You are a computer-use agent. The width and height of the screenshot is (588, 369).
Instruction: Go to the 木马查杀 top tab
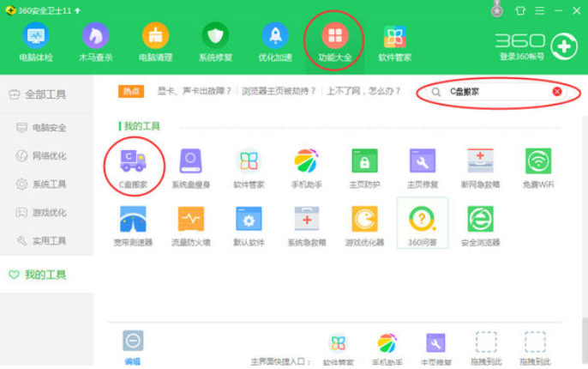click(96, 41)
